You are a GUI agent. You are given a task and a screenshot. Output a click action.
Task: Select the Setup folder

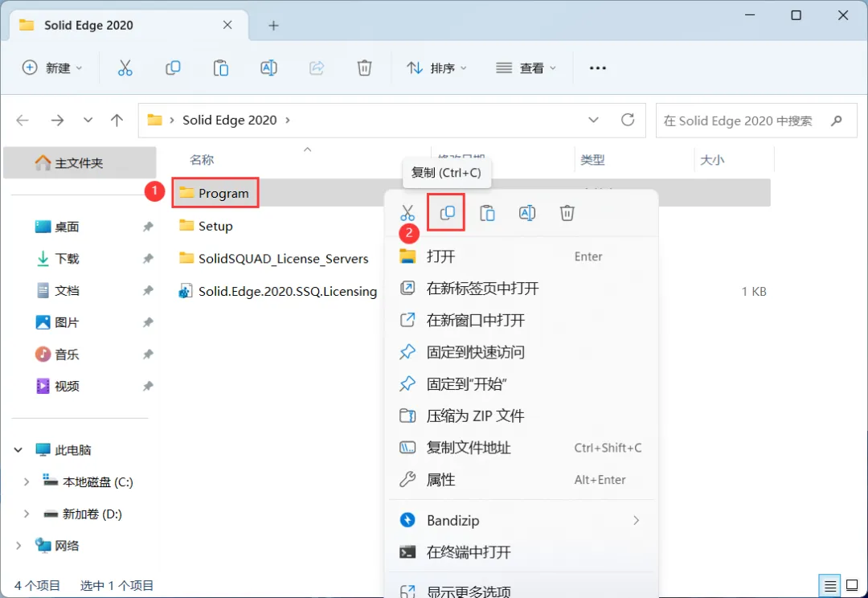point(206,226)
